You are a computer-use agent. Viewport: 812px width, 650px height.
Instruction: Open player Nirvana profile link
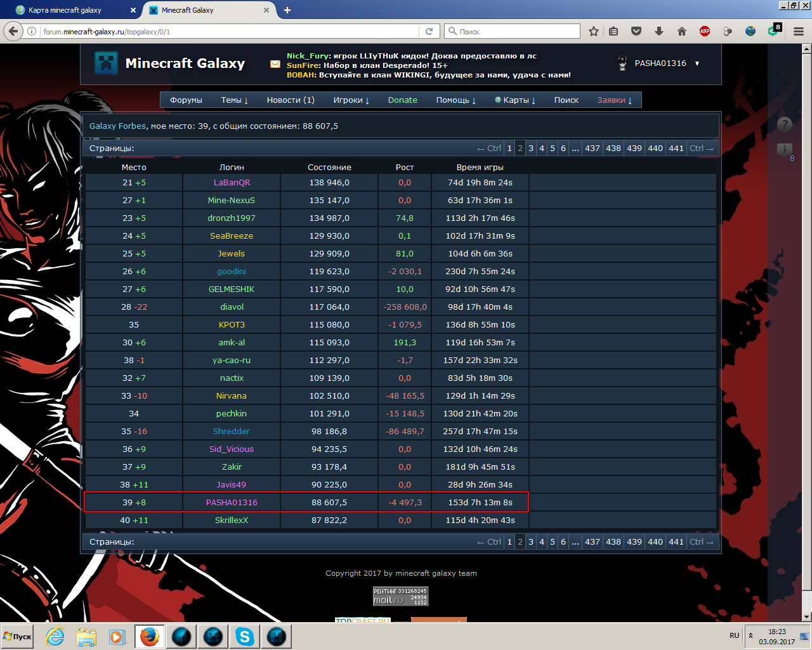pyautogui.click(x=232, y=396)
